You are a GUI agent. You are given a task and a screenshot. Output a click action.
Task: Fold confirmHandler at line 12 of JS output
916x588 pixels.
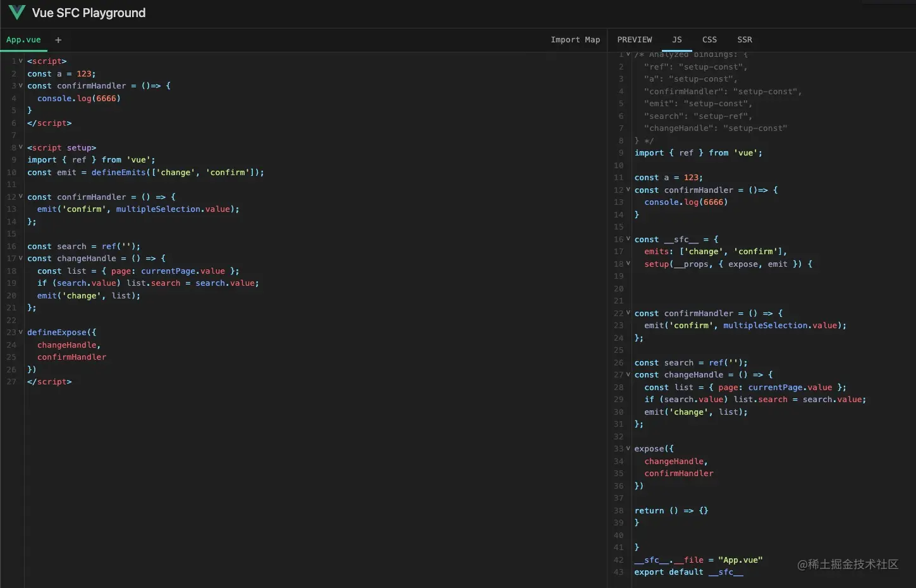click(628, 190)
